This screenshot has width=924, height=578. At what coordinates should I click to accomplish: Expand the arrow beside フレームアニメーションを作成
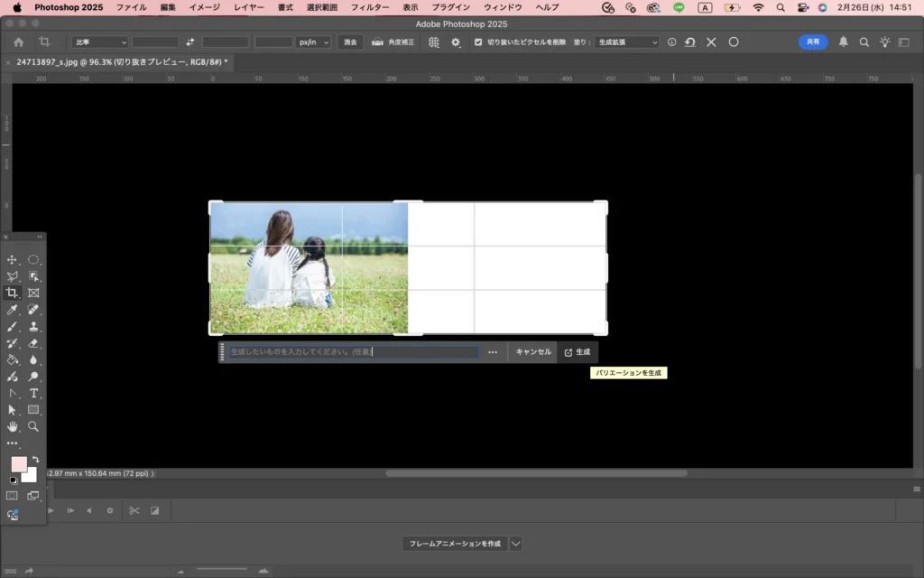tap(516, 544)
